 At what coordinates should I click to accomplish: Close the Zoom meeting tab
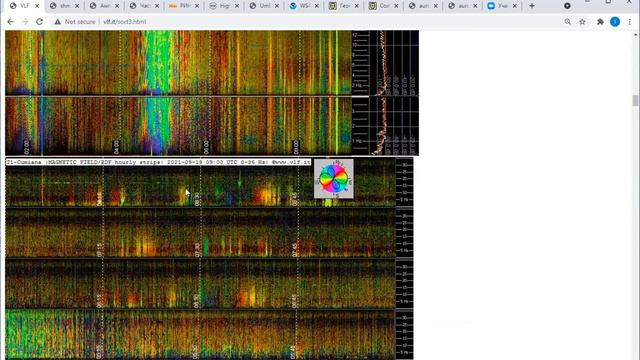click(515, 6)
